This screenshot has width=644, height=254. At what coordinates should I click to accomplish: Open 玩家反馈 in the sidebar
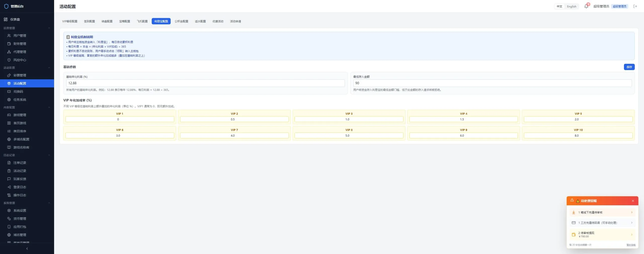pos(27,179)
